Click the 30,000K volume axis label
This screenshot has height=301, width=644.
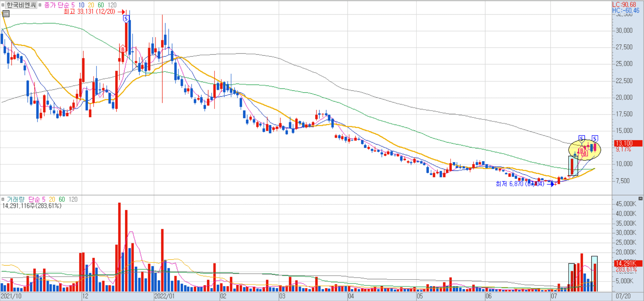626,233
